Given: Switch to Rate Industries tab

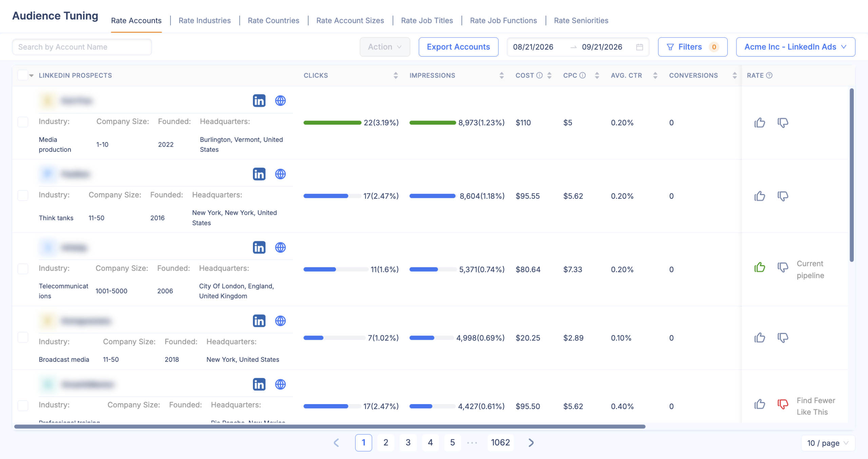Looking at the screenshot, I should coord(204,21).
